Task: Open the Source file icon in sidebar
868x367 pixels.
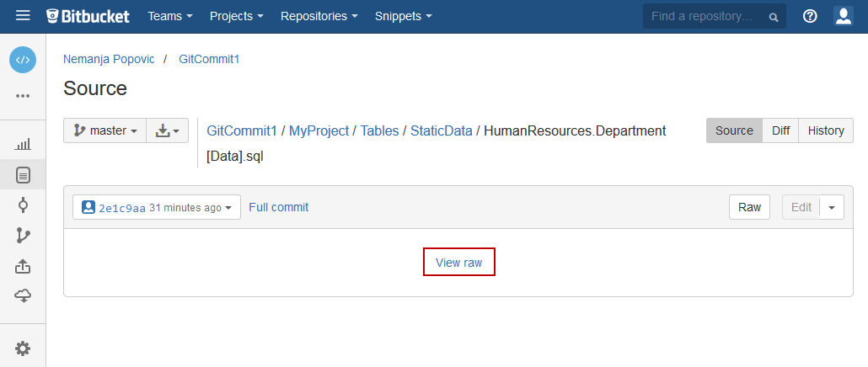Action: coord(23,175)
